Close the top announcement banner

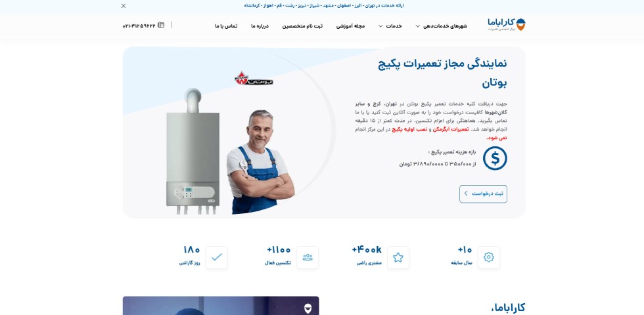[124, 6]
